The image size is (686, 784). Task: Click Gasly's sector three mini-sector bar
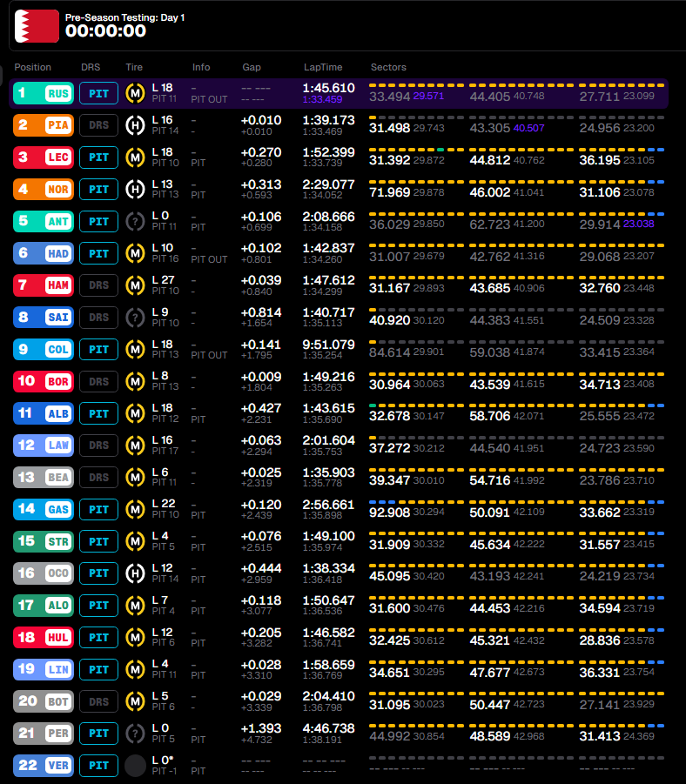(x=622, y=501)
